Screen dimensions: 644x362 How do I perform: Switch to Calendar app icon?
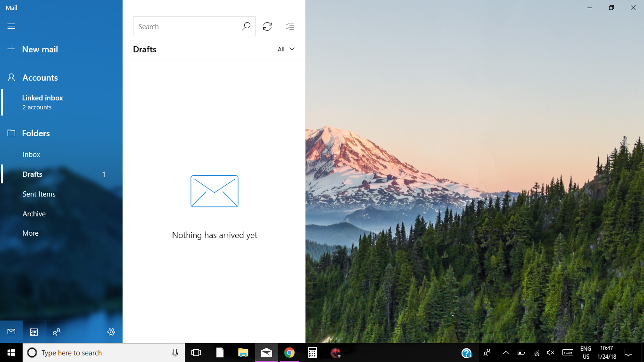[34, 332]
